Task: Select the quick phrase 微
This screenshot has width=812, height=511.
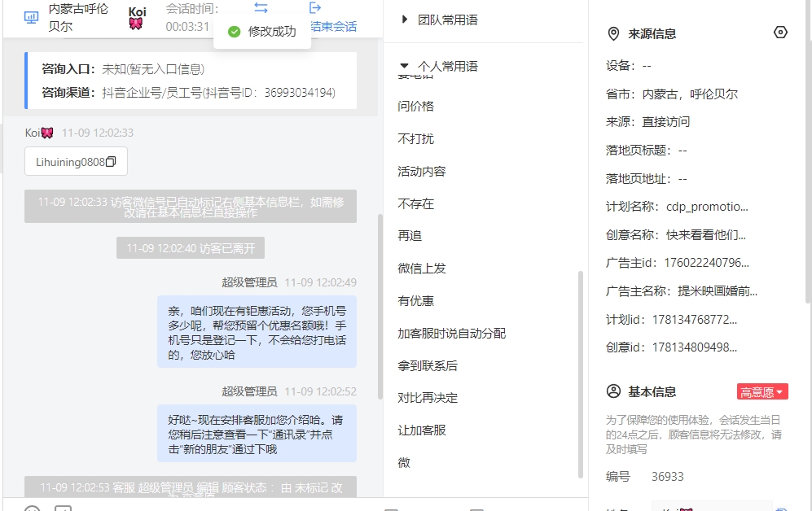Action: pos(404,462)
